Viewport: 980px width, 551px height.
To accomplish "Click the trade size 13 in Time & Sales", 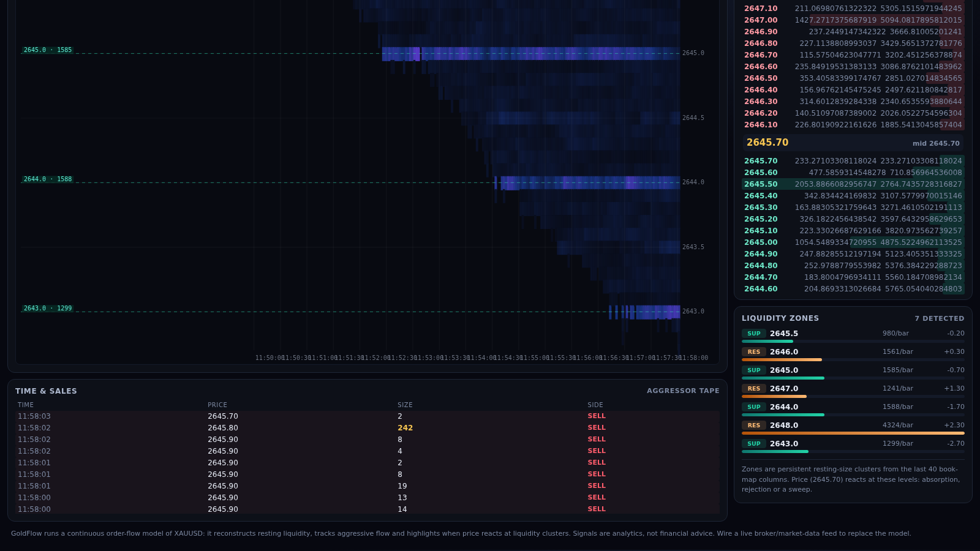I will click(x=402, y=498).
